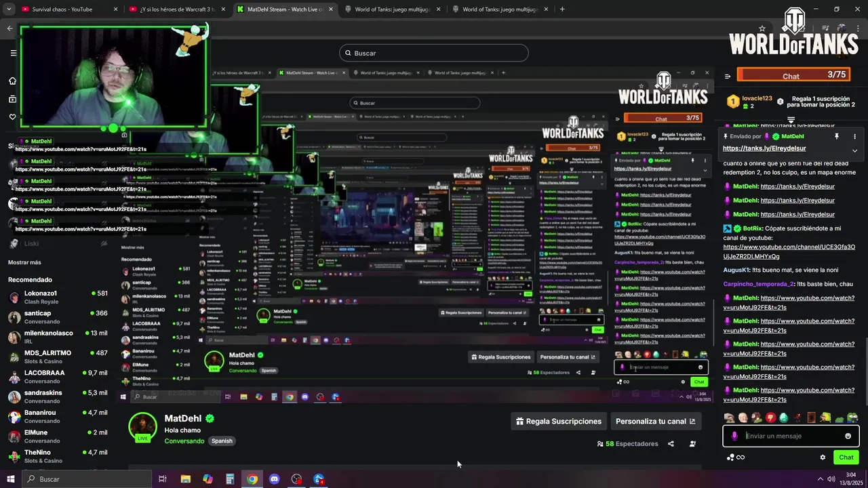The width and height of the screenshot is (868, 488).
Task: Open the user settings icon beside share
Action: coord(692,444)
